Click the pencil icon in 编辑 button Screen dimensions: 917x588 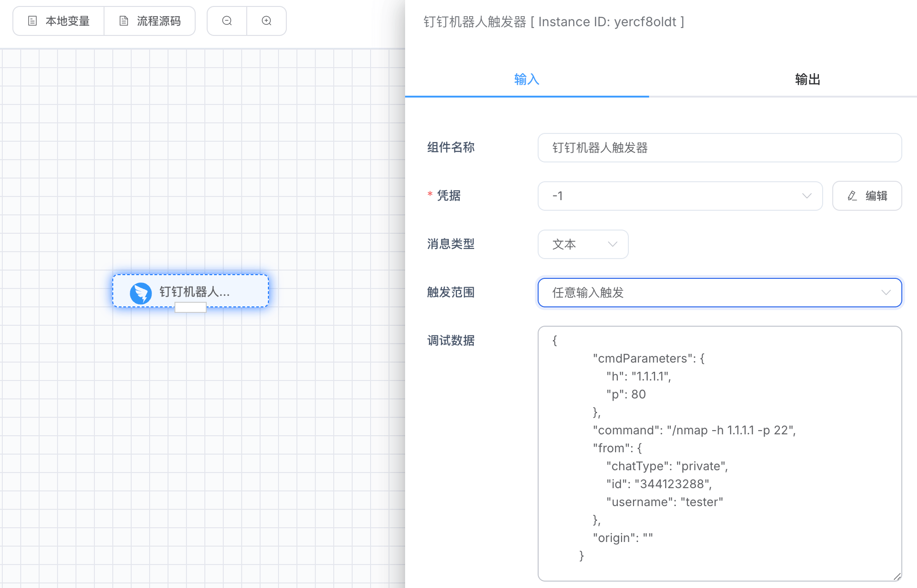point(852,196)
